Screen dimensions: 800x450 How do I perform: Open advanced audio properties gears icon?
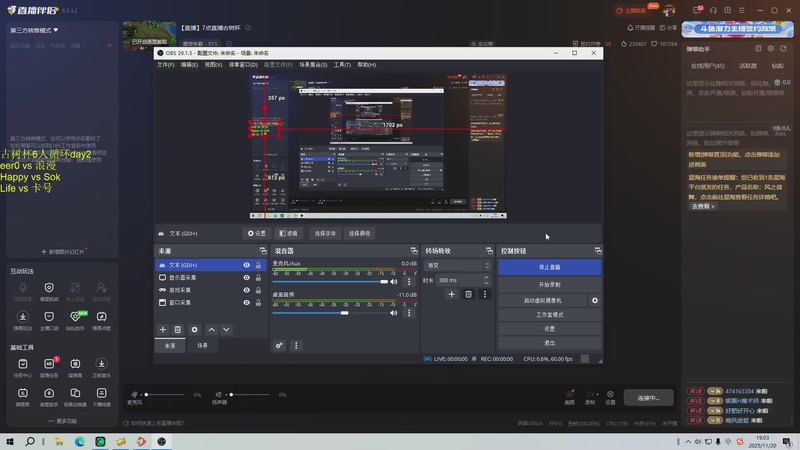[x=279, y=345]
